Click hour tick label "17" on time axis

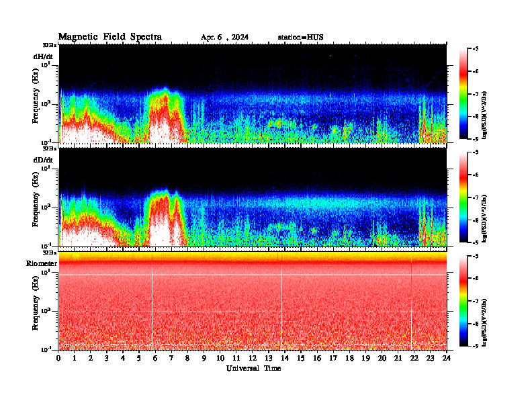(x=333, y=358)
